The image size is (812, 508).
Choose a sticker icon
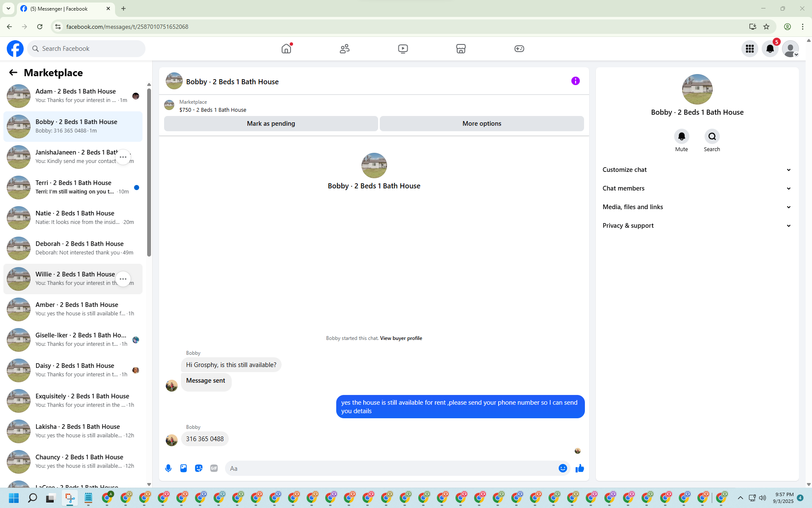199,468
